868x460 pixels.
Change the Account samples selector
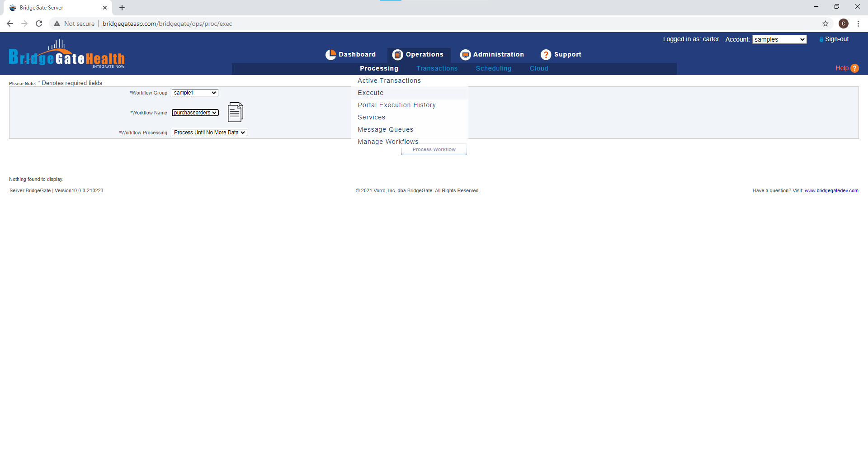779,39
